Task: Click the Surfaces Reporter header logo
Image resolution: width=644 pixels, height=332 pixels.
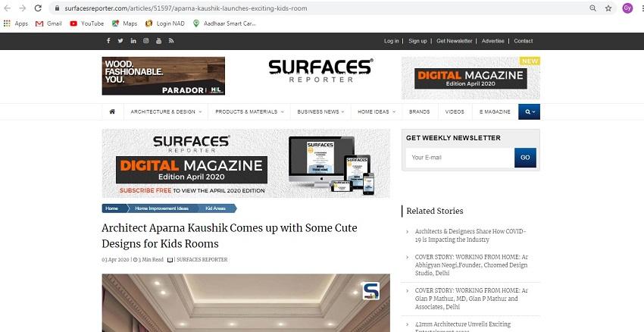Action: click(320, 70)
